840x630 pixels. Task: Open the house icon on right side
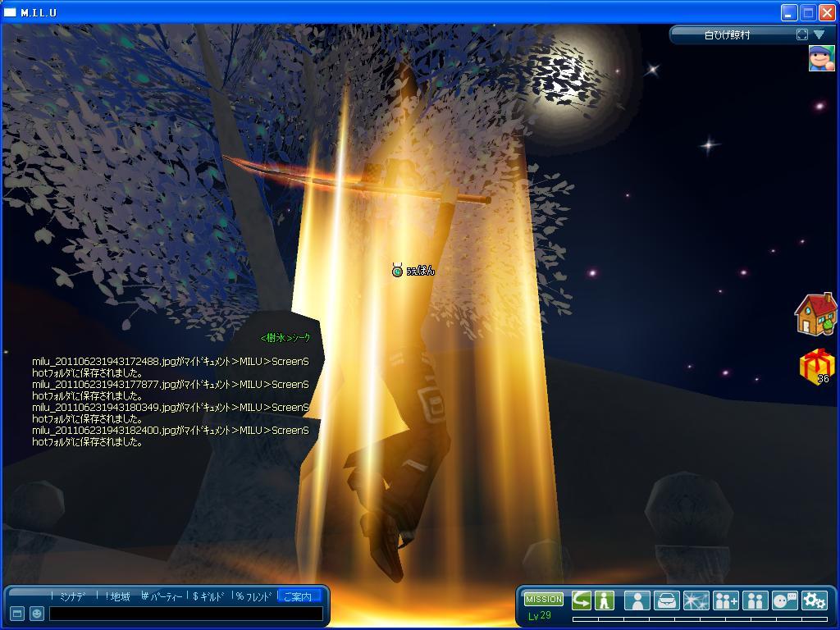tap(815, 314)
